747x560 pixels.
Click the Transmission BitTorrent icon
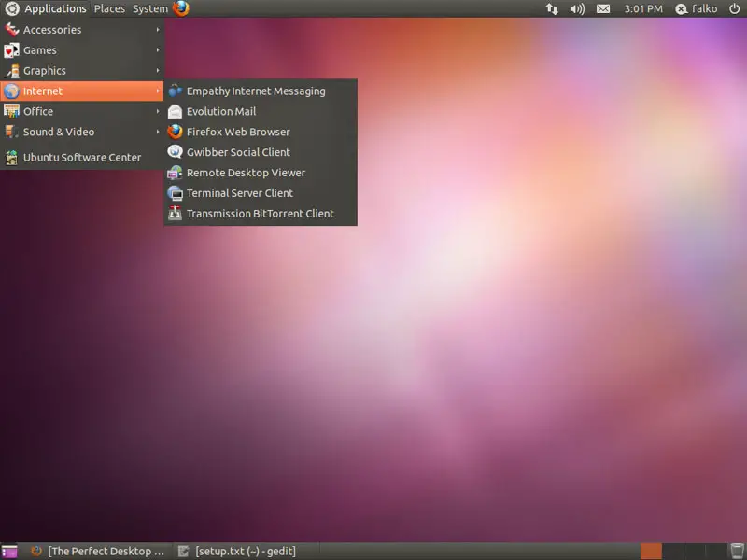pyautogui.click(x=175, y=214)
